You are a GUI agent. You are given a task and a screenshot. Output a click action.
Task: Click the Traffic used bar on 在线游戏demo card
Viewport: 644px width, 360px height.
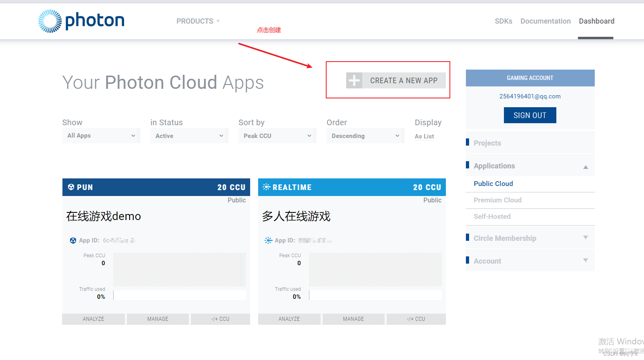[180, 295]
